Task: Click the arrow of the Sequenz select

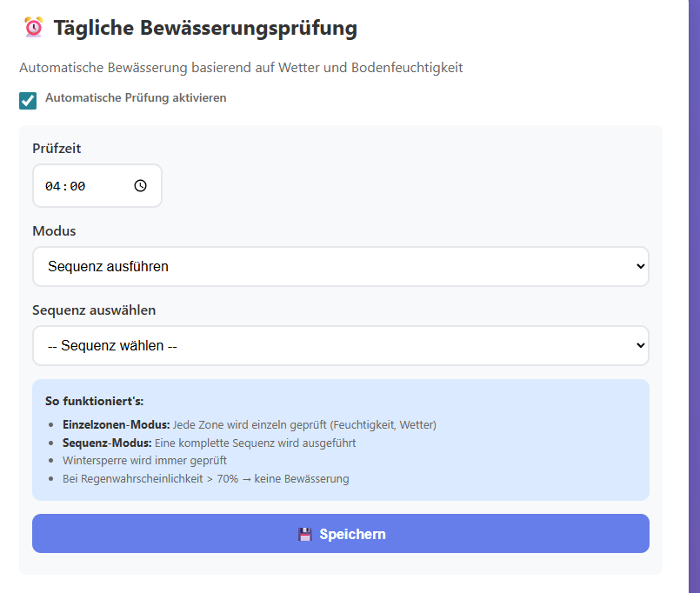Action: pos(640,346)
